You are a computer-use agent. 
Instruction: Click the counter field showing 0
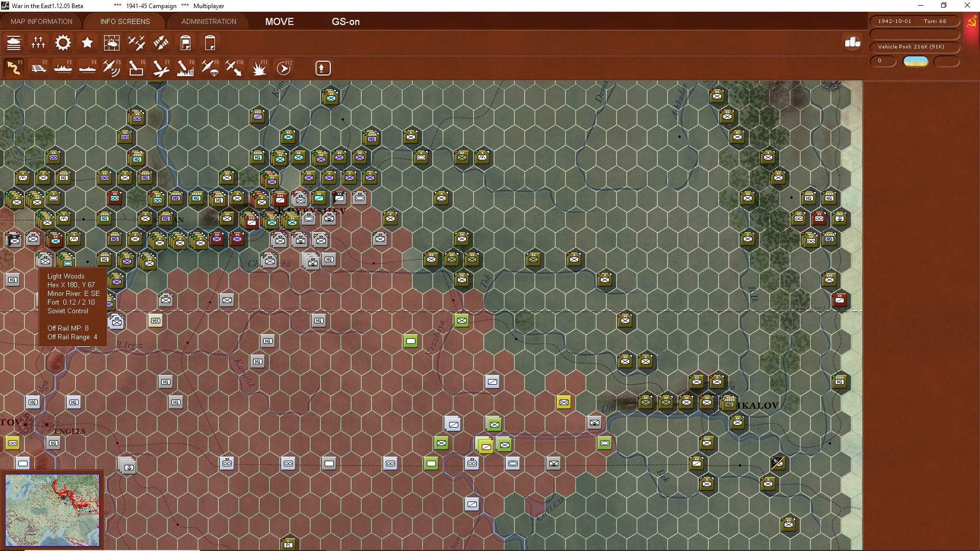tap(883, 61)
